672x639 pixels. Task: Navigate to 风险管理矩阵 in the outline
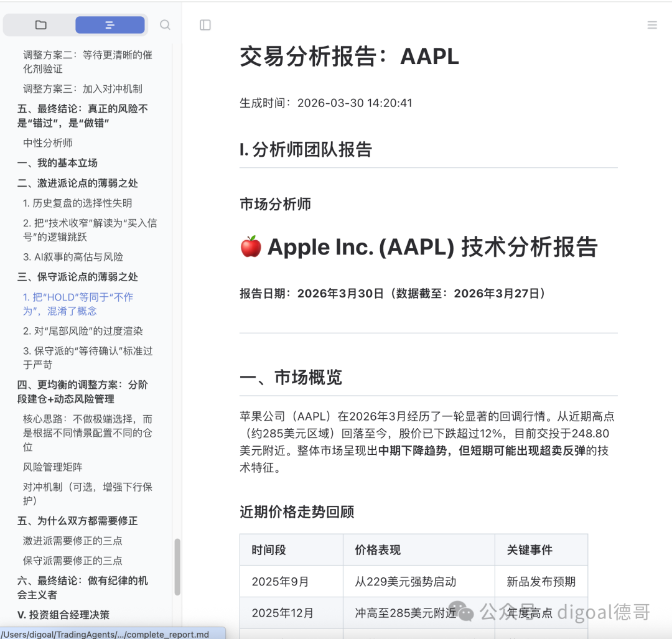52,467
